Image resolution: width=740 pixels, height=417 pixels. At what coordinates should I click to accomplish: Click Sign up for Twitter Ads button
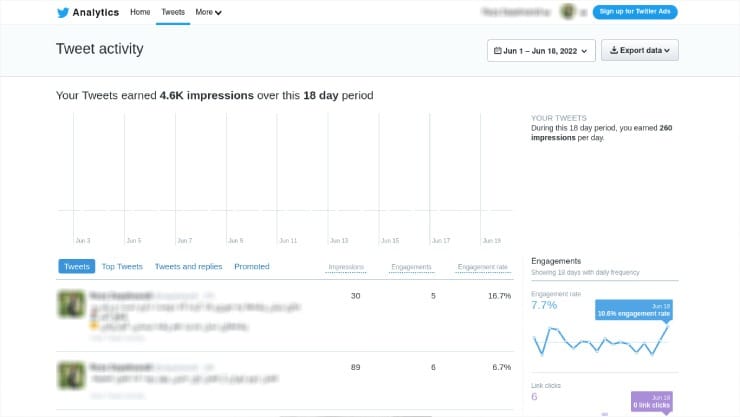[x=635, y=12]
